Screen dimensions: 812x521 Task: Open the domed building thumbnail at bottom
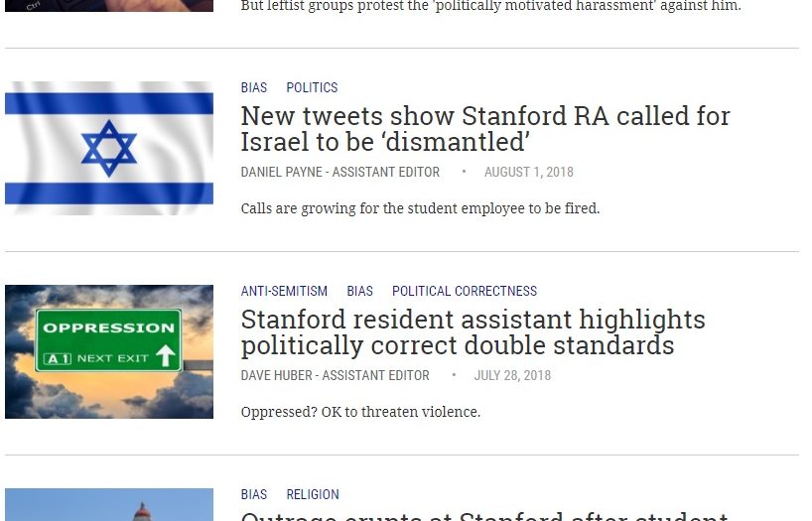pyautogui.click(x=109, y=505)
